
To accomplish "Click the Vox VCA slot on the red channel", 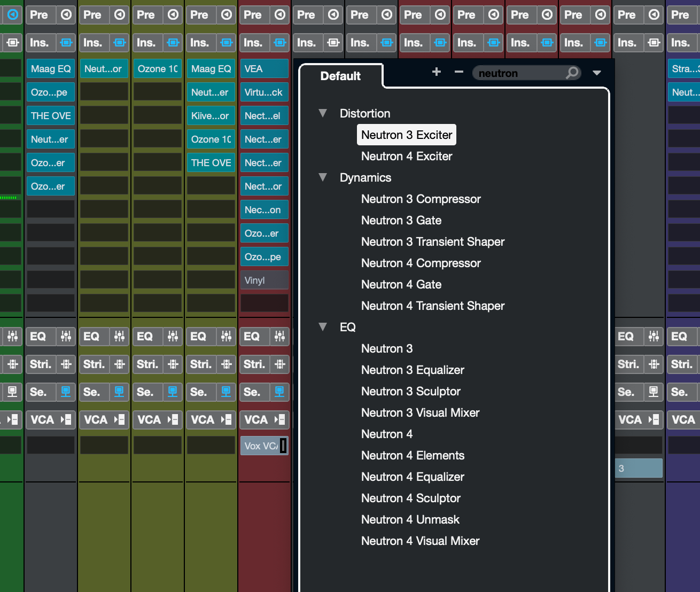I will (x=265, y=446).
